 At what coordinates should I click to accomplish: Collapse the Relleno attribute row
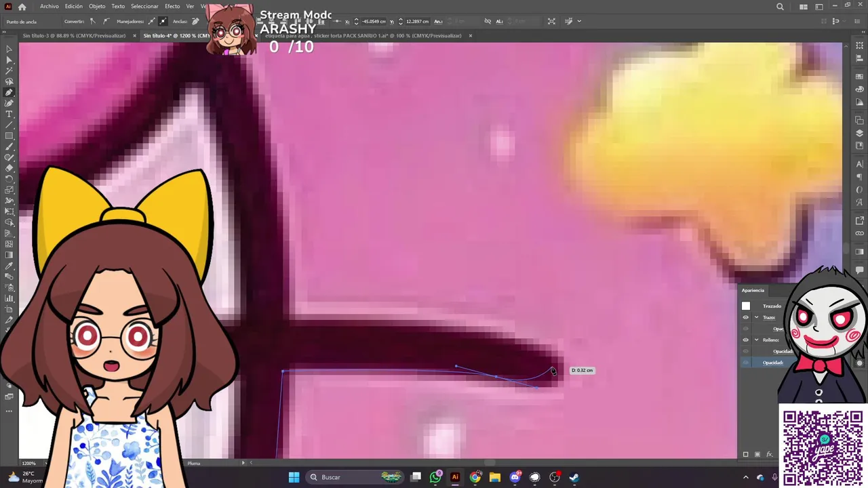coord(756,340)
